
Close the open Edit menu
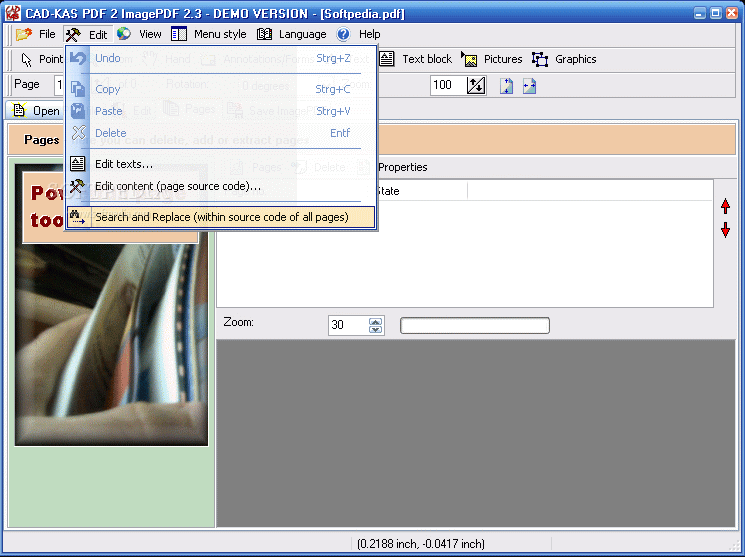(x=88, y=34)
